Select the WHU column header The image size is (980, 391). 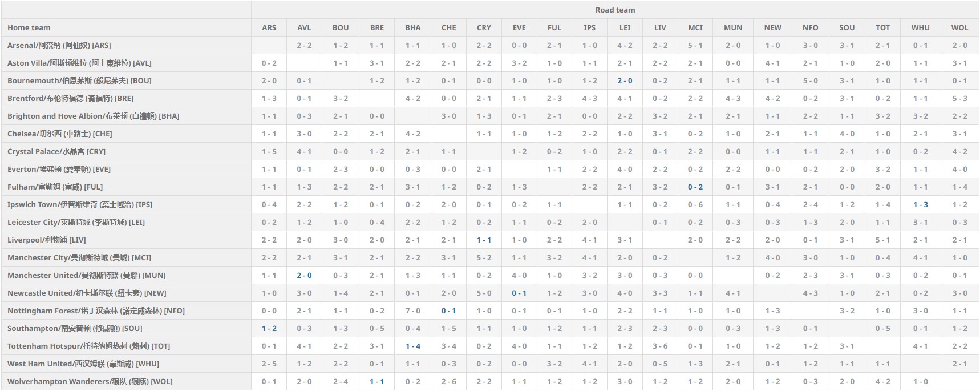[920, 27]
